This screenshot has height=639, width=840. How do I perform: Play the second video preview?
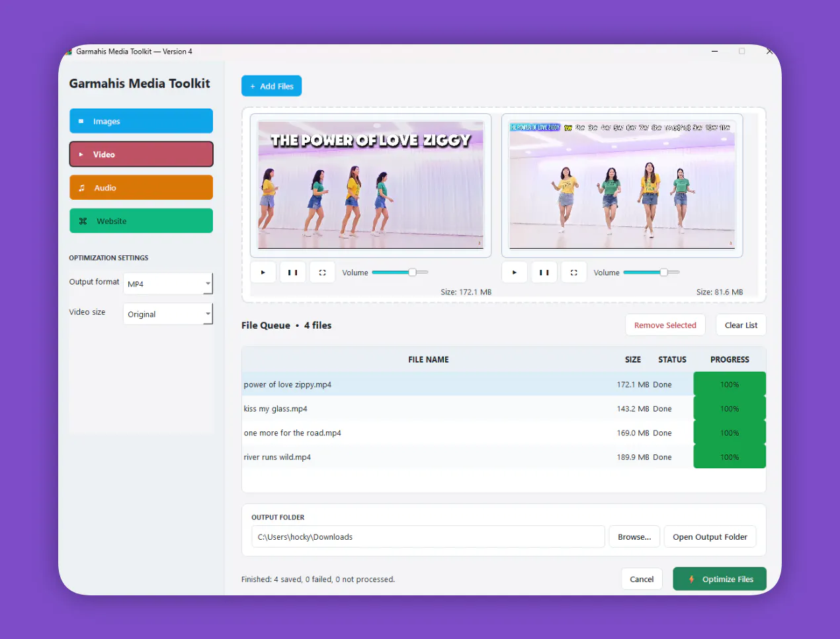pyautogui.click(x=515, y=273)
